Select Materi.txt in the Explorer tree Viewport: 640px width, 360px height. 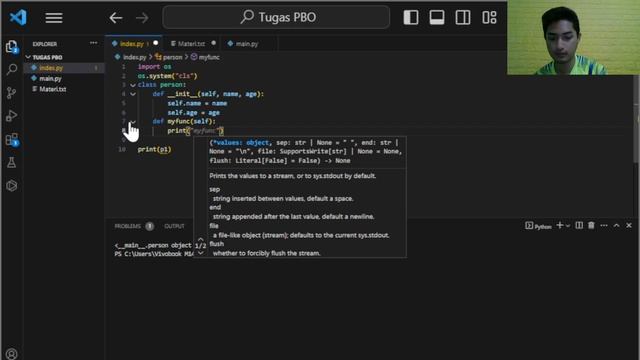pyautogui.click(x=64, y=89)
